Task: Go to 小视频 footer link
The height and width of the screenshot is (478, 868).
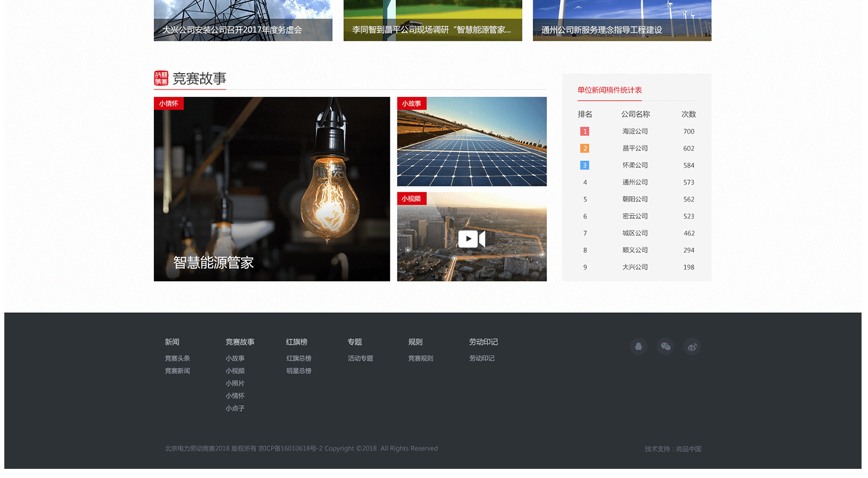Action: (235, 371)
